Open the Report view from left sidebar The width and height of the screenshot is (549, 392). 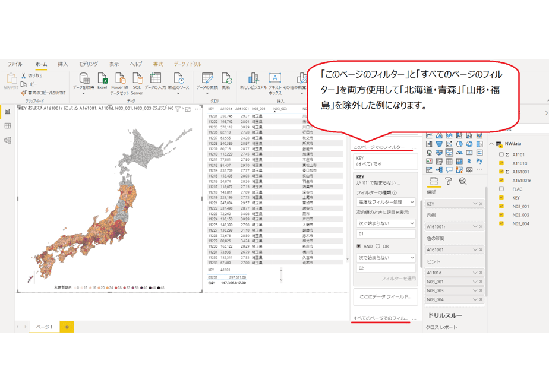click(x=7, y=112)
